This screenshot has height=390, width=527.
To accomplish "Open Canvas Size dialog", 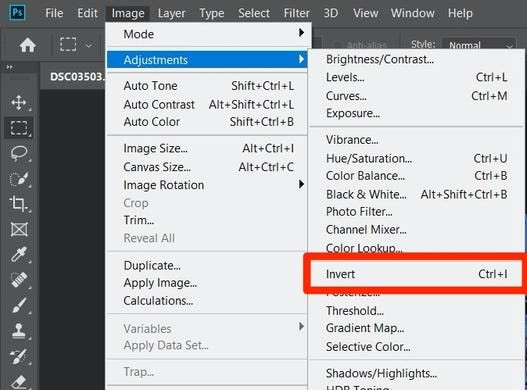I will click(x=207, y=167).
